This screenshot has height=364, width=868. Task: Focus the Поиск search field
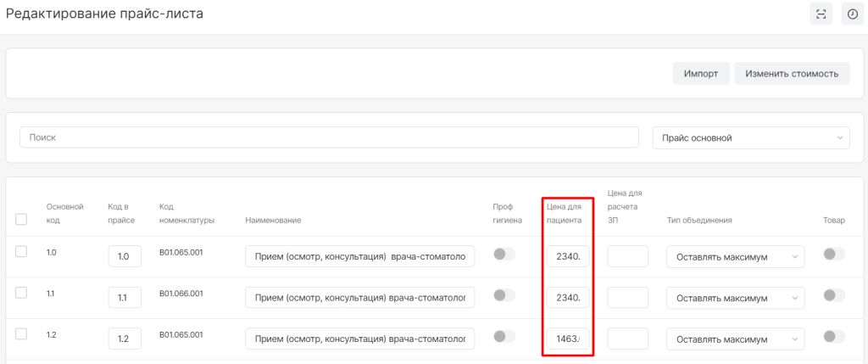(x=329, y=137)
